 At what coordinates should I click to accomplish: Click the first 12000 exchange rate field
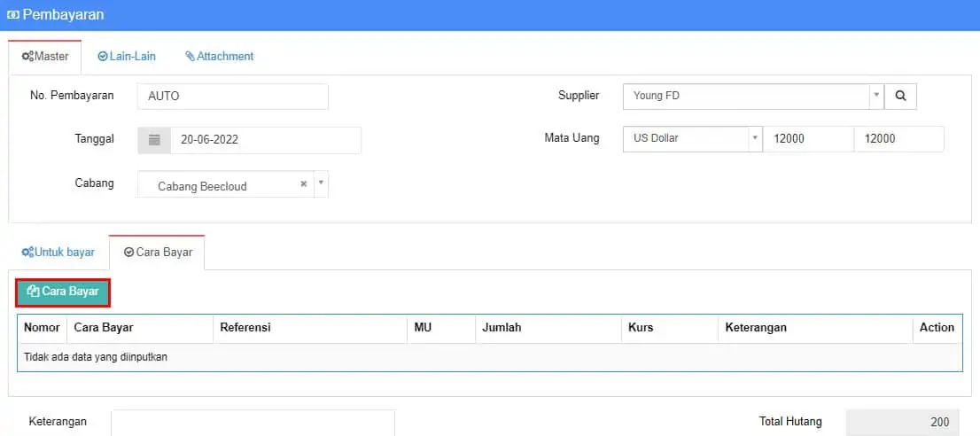(808, 138)
